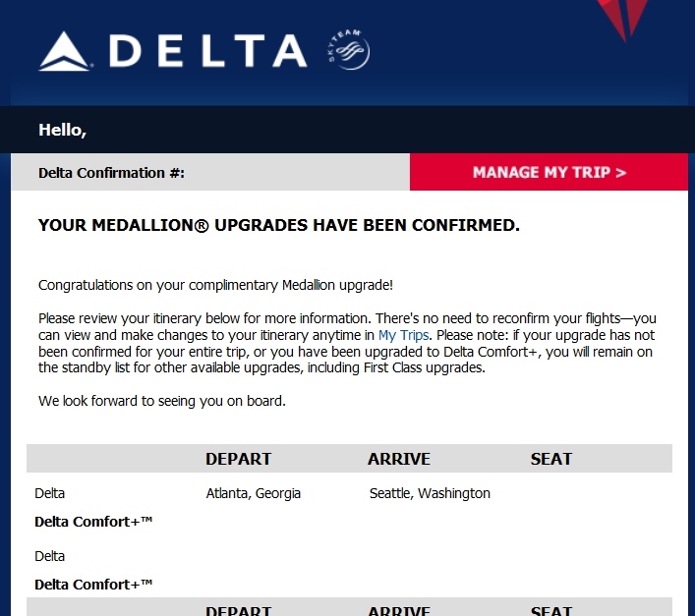Viewport: 695px width, 616px height.
Task: Click the Delta airline name in first flight row
Action: coord(49,493)
